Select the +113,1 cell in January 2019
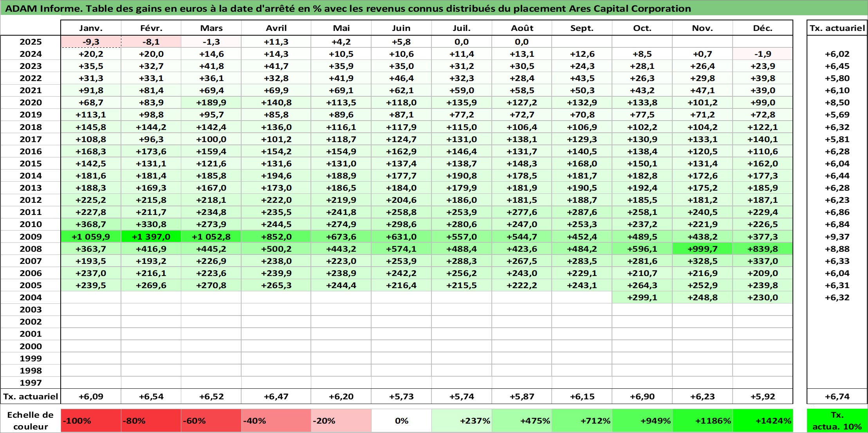 coord(91,115)
